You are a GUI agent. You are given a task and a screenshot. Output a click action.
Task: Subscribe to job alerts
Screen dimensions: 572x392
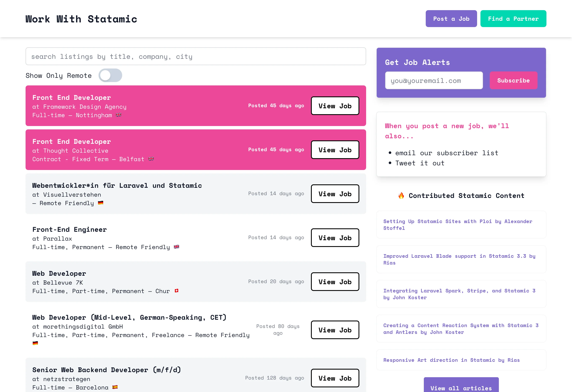pyautogui.click(x=513, y=81)
